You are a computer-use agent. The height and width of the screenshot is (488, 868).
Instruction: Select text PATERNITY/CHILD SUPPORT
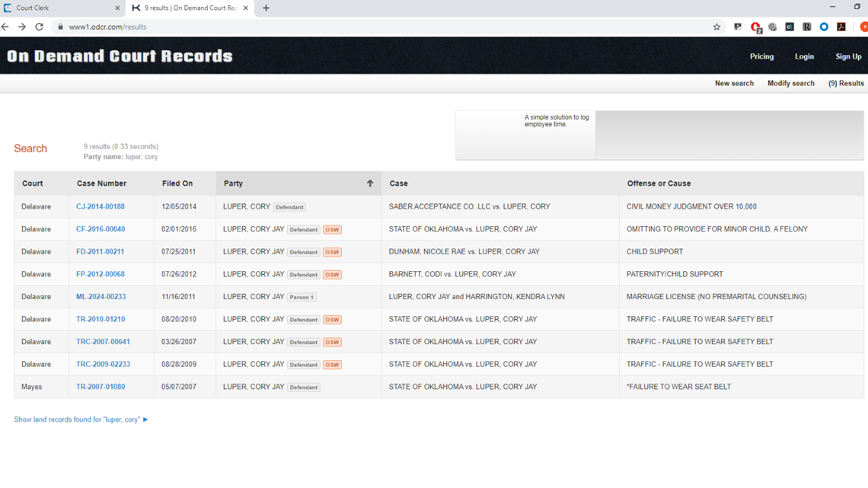(675, 274)
